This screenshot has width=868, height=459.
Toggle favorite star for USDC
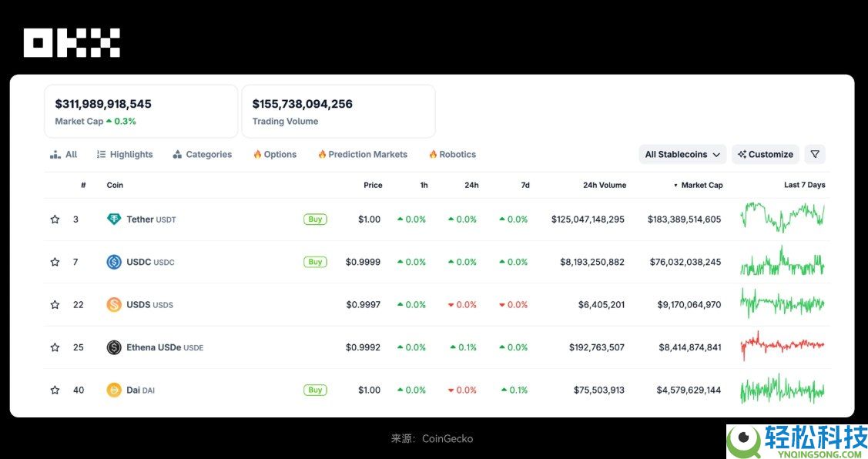click(x=55, y=262)
